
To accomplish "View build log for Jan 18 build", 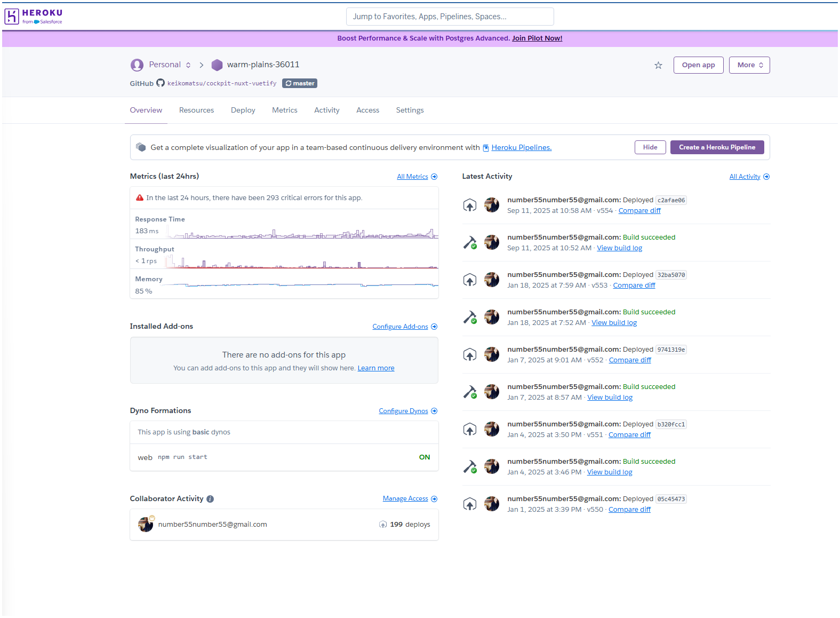I will (x=614, y=323).
